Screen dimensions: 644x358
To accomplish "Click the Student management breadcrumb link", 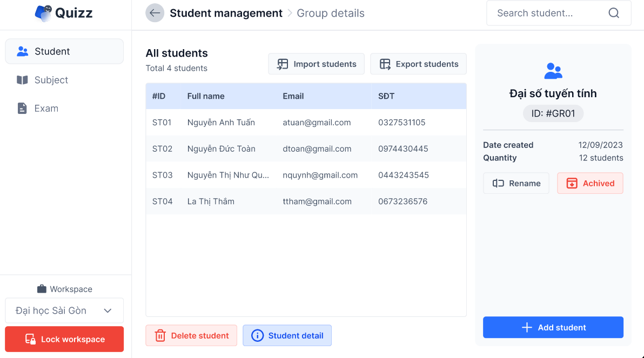I will coord(226,13).
